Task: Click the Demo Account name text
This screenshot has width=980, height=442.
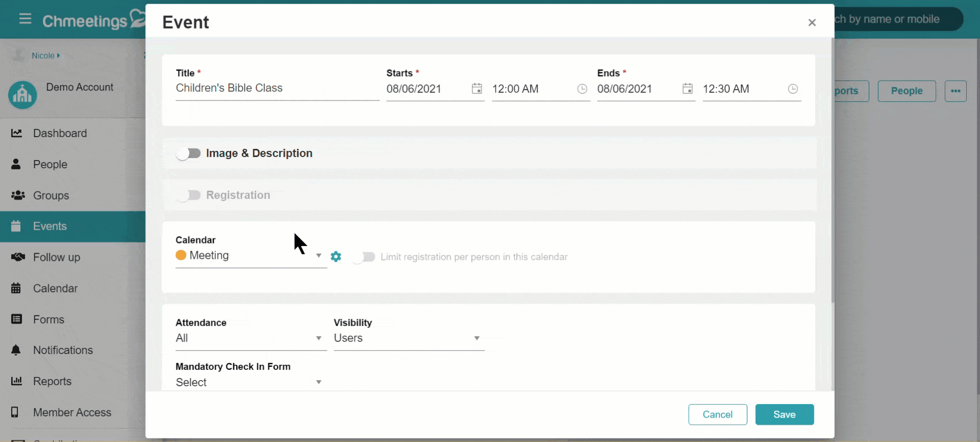Action: point(80,87)
